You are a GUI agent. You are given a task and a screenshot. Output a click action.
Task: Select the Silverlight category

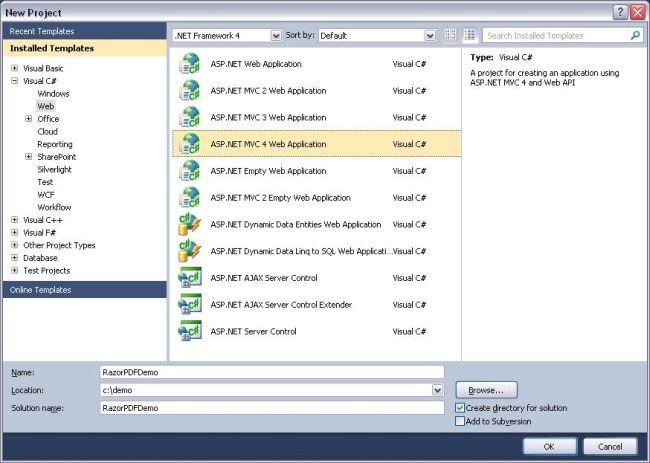(x=54, y=170)
